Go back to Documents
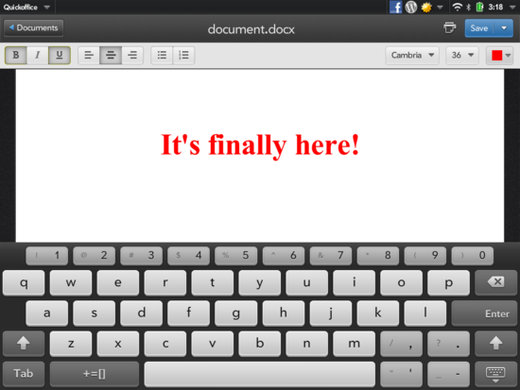Image resolution: width=520 pixels, height=390 pixels. 33,28
